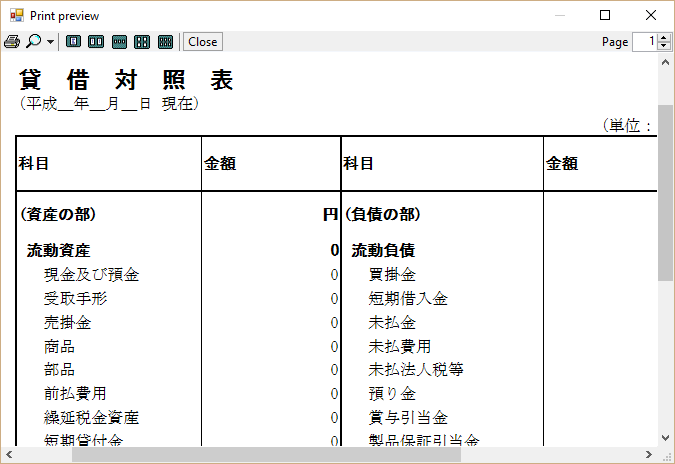The image size is (675, 464).
Task: Select the three pages layout icon
Action: pos(119,42)
